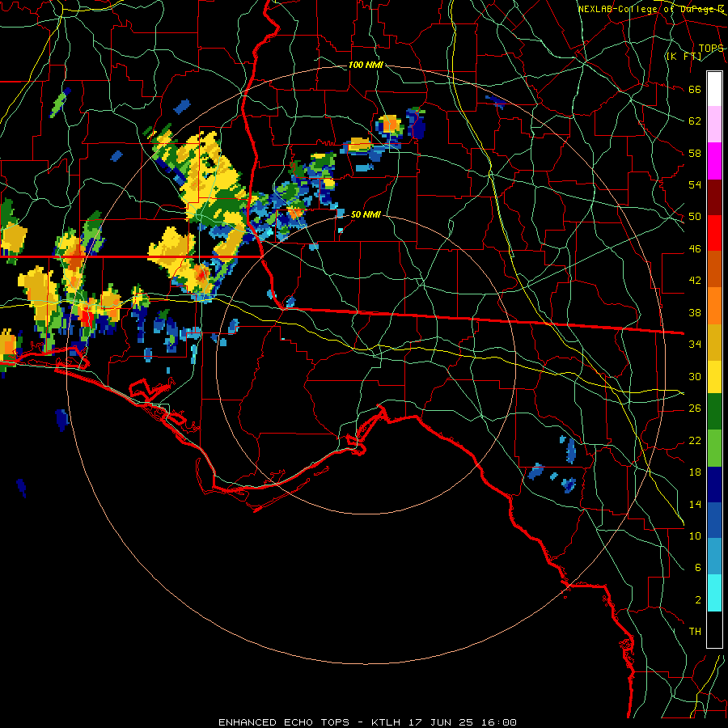Screen dimensions: 728x728
Task: Click the legend value '10'
Action: [695, 535]
